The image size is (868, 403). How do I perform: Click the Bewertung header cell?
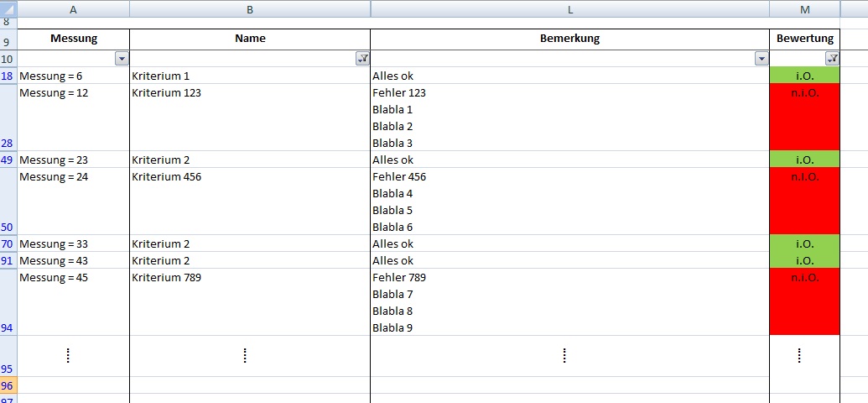pos(804,39)
